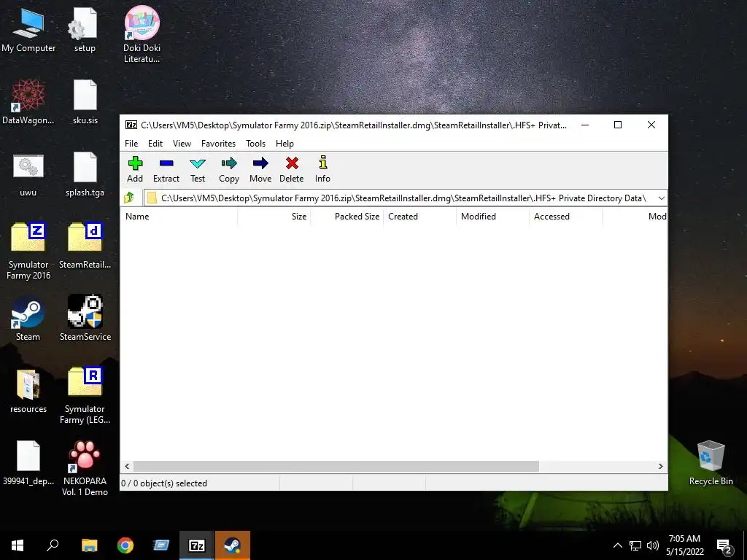Select the splash.tga file icon
Image resolution: width=747 pixels, height=560 pixels.
pyautogui.click(x=85, y=174)
